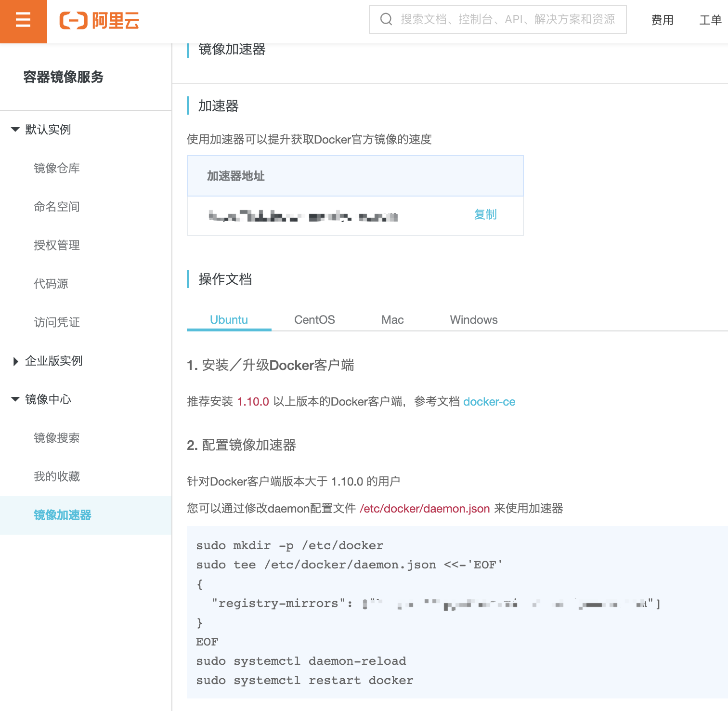Click the blurred accelerator address text

(303, 216)
